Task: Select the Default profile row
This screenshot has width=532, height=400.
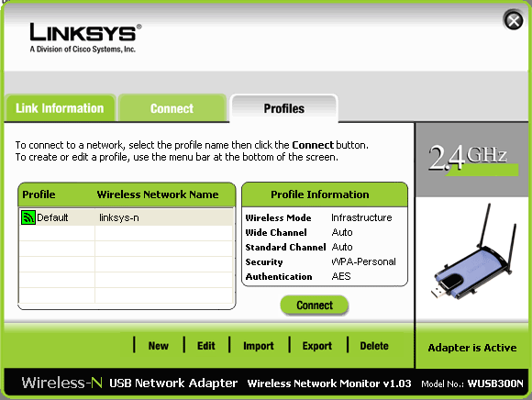Action: click(x=127, y=217)
